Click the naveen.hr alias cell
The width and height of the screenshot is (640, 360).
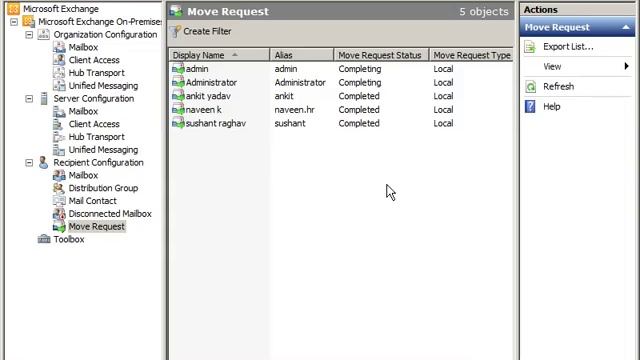point(294,110)
